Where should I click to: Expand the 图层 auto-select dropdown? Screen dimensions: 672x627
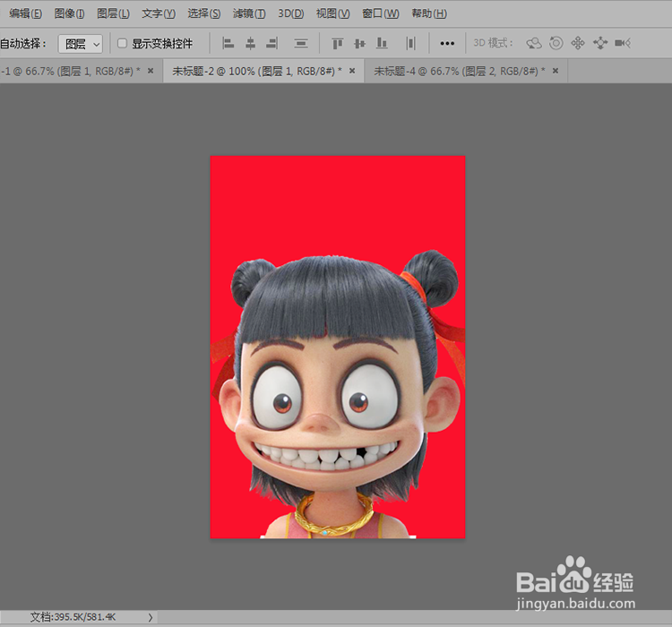pos(81,44)
